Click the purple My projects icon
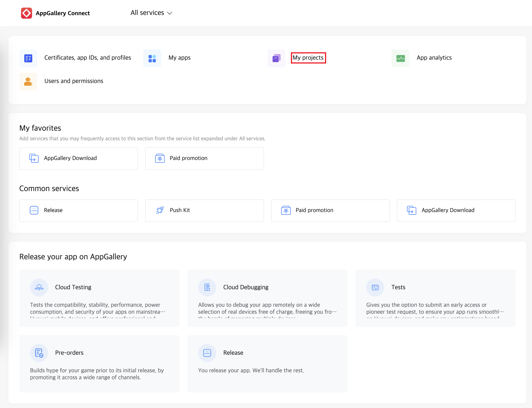 point(276,58)
